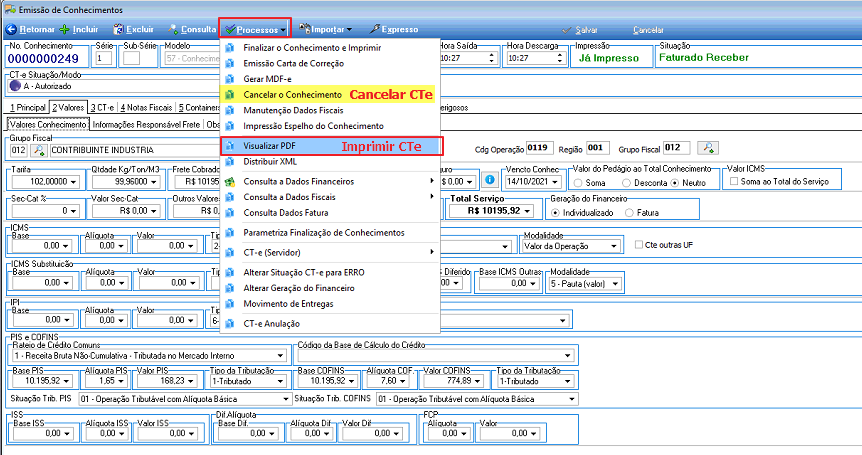Click the icon beside CT-e Anulação

[x=230, y=324]
